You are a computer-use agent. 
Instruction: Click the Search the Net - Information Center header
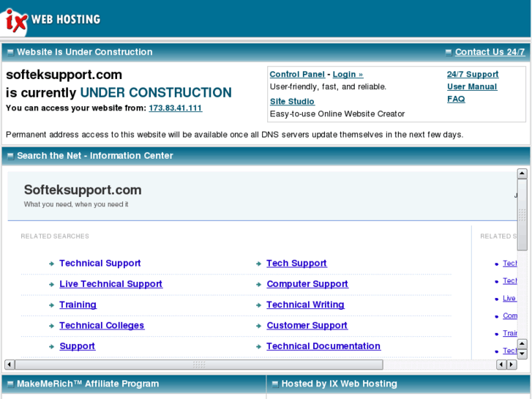click(x=95, y=155)
